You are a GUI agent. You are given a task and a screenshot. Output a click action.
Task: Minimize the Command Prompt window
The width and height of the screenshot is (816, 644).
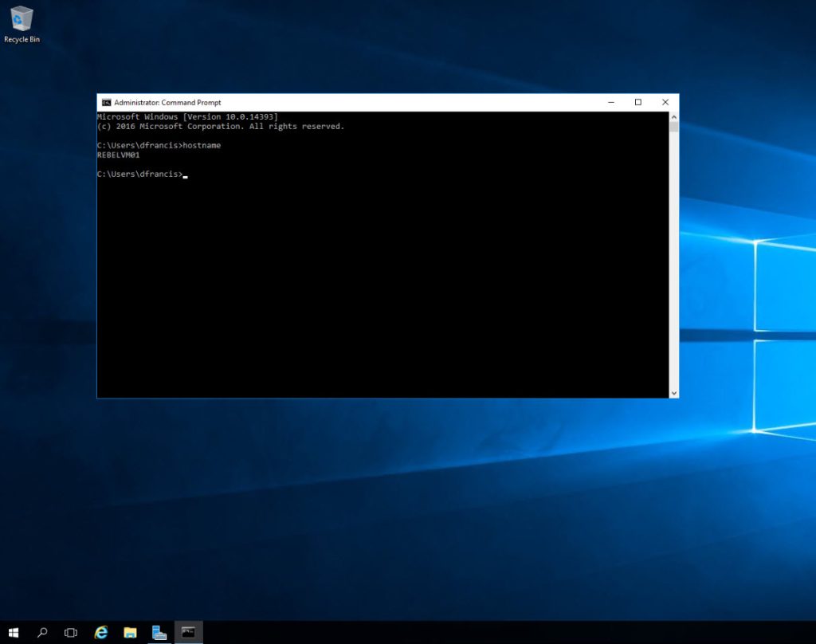(610, 102)
